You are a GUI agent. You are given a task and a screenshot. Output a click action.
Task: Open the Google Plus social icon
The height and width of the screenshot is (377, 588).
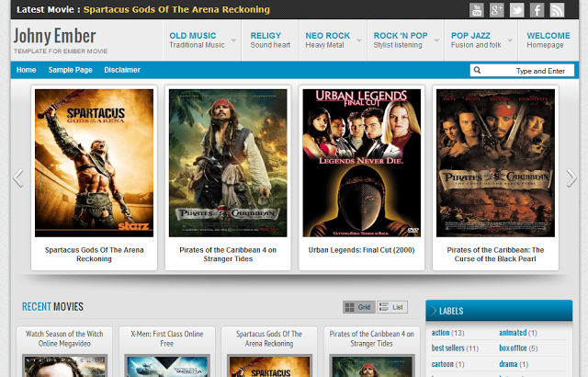tap(496, 10)
